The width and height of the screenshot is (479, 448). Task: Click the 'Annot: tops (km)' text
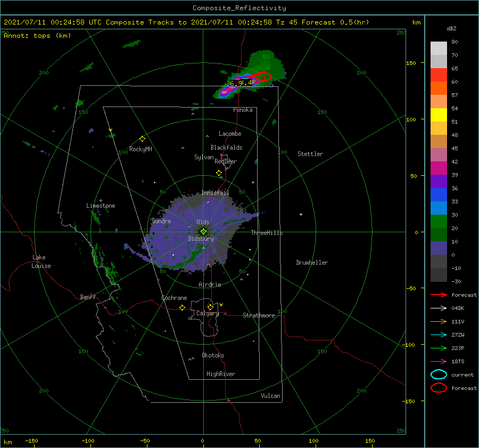pyautogui.click(x=37, y=36)
